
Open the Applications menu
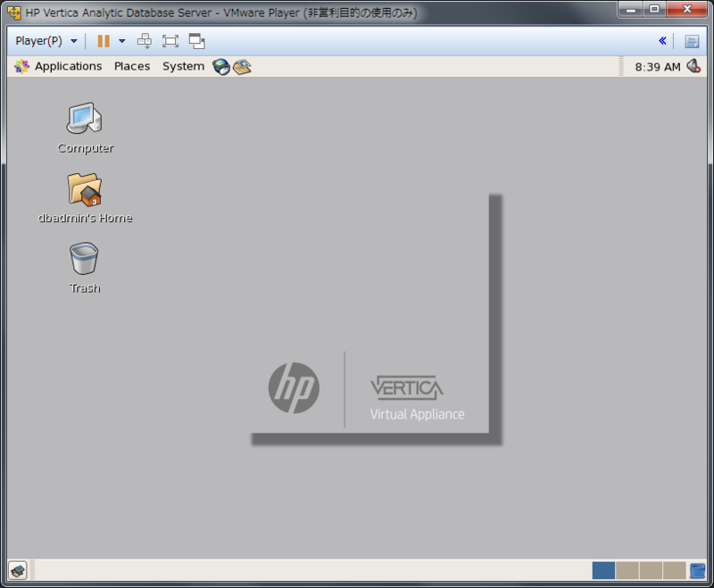pos(69,66)
